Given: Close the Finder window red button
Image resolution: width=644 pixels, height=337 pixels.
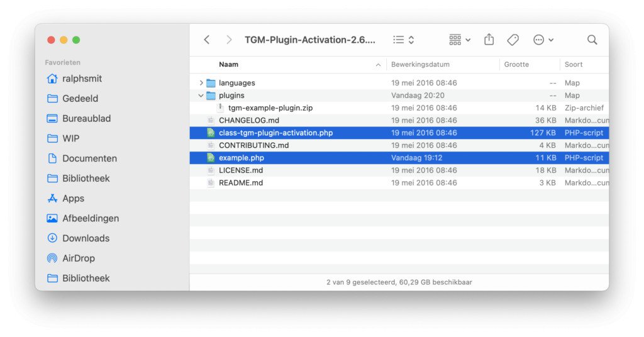Looking at the screenshot, I should tap(51, 40).
